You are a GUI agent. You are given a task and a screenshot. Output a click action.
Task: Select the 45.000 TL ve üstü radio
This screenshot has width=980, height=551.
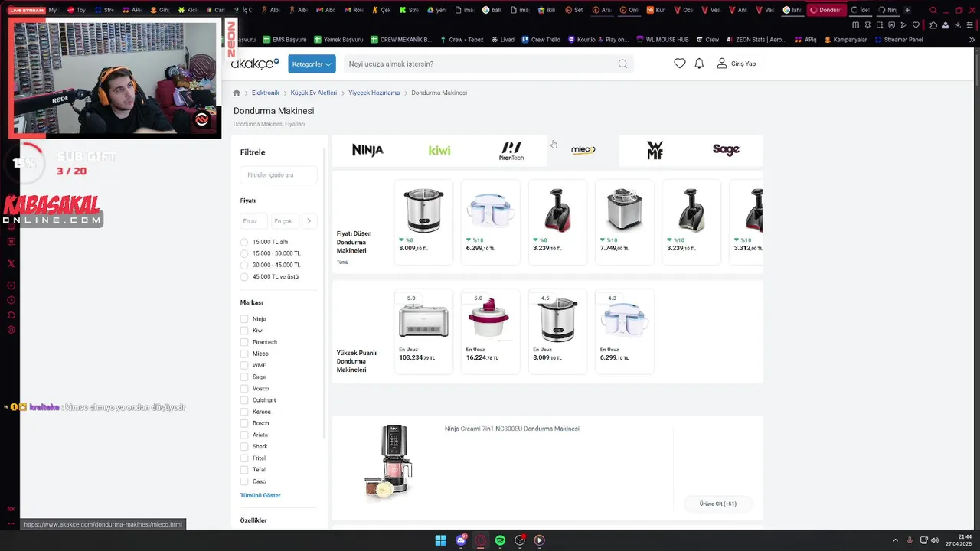coord(244,276)
